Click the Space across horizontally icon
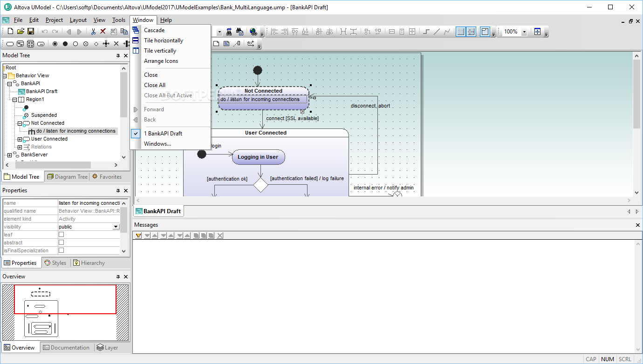Image resolution: width=643 pixels, height=364 pixels. pyautogui.click(x=343, y=32)
